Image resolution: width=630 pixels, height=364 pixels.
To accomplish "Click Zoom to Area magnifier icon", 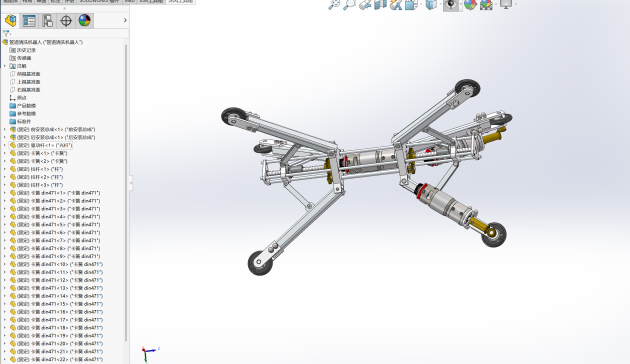I will [x=349, y=4].
